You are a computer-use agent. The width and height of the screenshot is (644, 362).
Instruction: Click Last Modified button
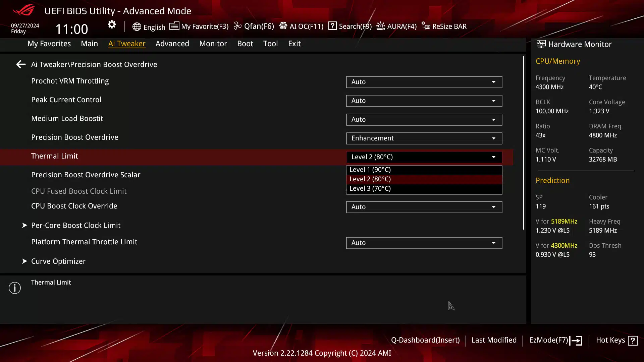click(494, 340)
